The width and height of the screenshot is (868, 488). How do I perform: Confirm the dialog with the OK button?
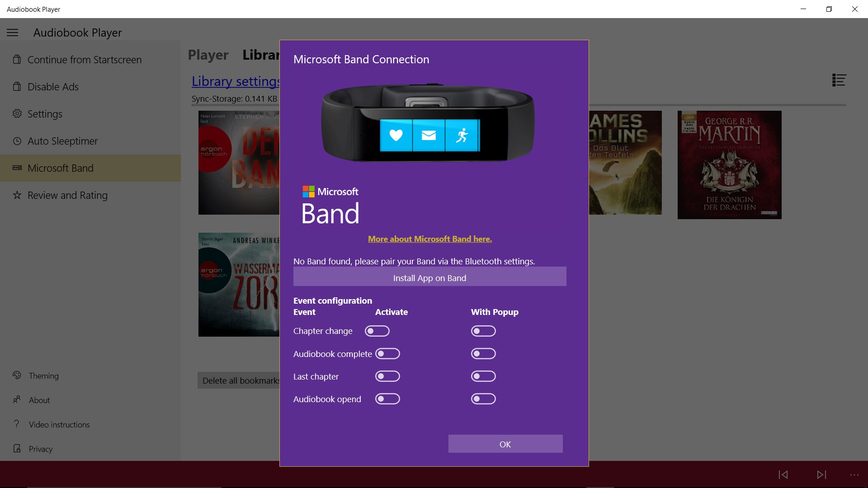pos(505,444)
